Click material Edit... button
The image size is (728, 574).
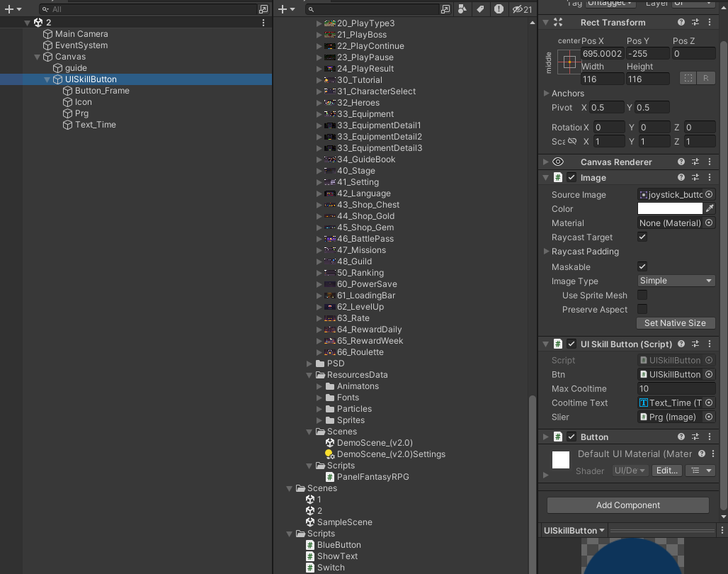tap(667, 471)
